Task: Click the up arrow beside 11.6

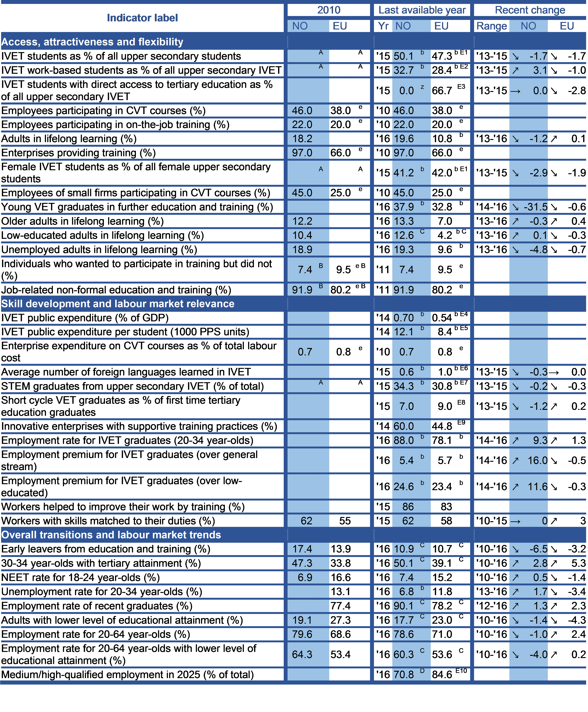Action: click(515, 487)
